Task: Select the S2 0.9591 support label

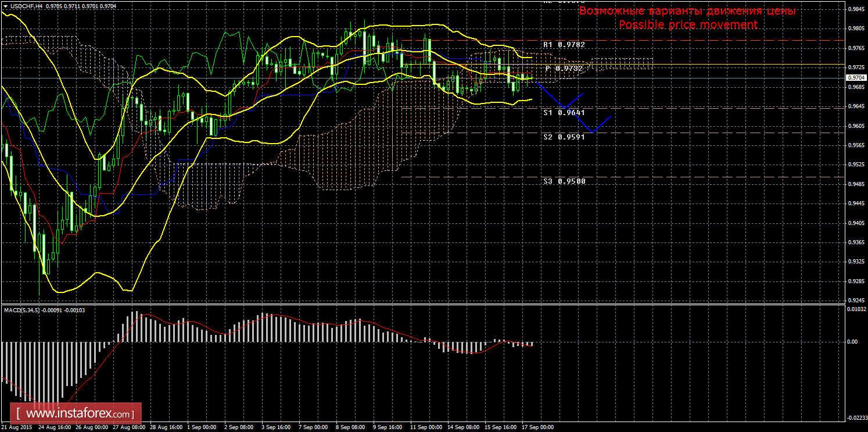Action: [564, 138]
